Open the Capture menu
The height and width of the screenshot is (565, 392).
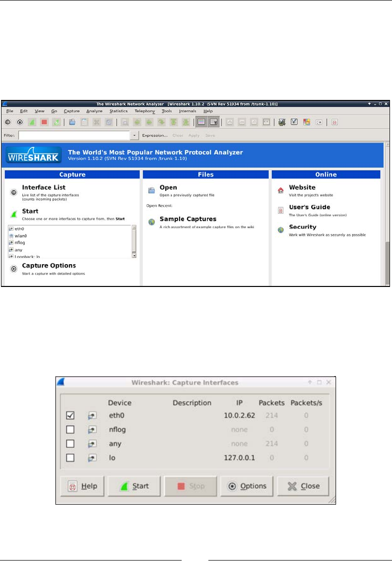tap(72, 111)
